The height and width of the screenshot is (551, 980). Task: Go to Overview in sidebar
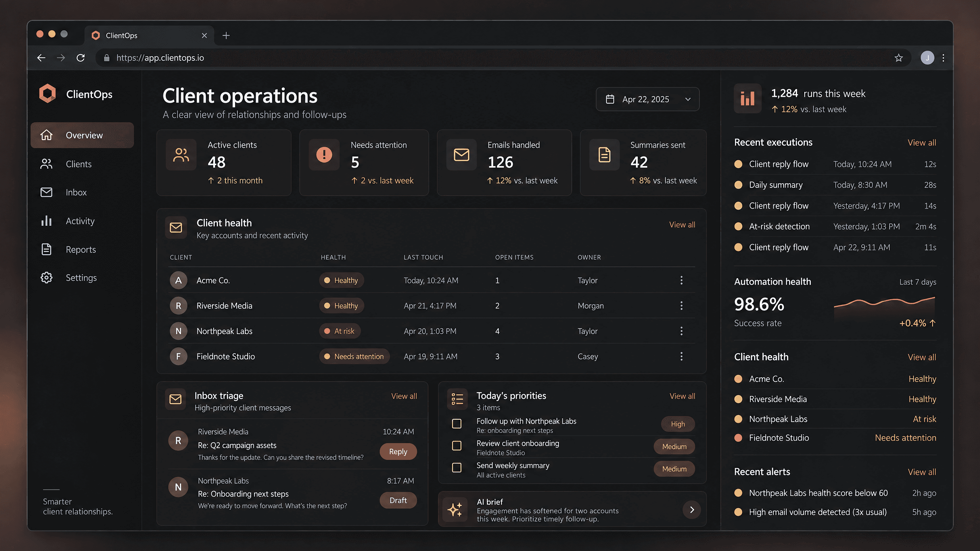click(82, 135)
